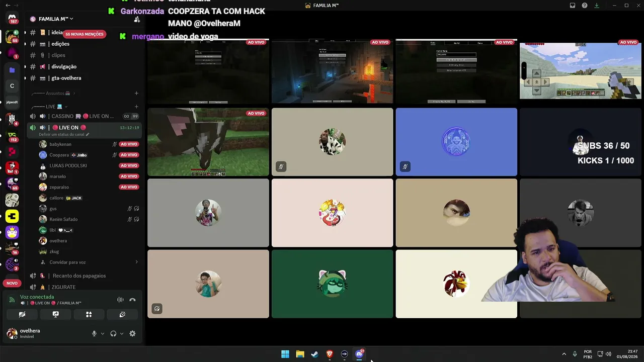Open voice connection signal details
644x362 pixels.
[x=12, y=300]
